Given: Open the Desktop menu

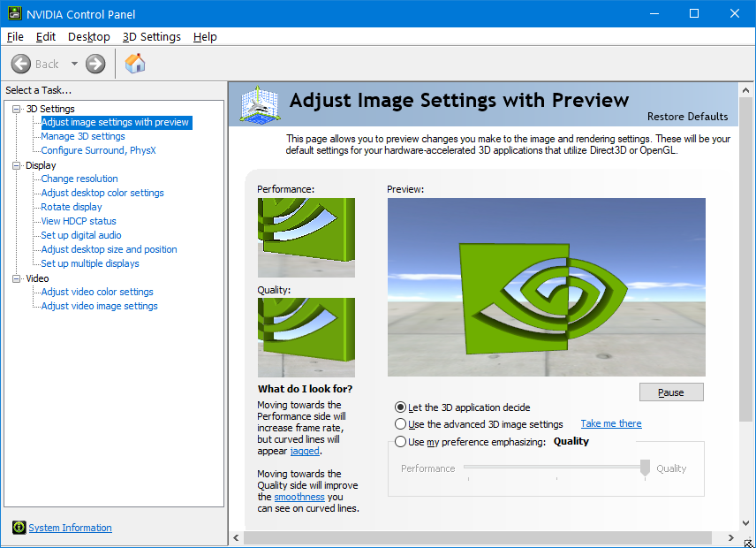Looking at the screenshot, I should tap(88, 37).
